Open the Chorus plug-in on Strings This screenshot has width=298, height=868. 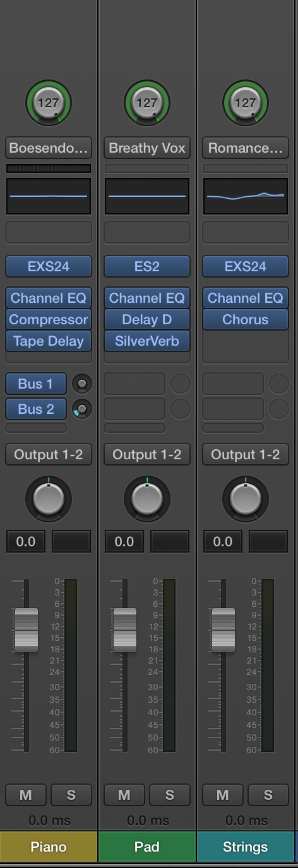click(246, 319)
